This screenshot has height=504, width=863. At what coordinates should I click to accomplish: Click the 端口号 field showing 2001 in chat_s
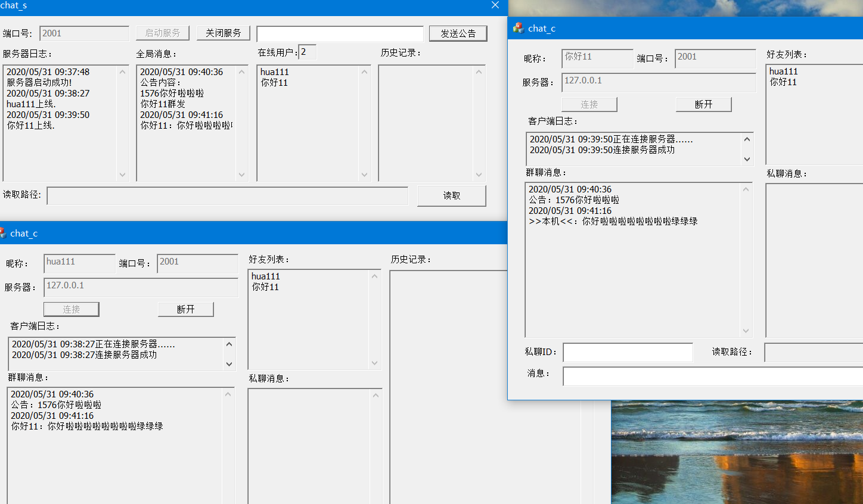(83, 33)
